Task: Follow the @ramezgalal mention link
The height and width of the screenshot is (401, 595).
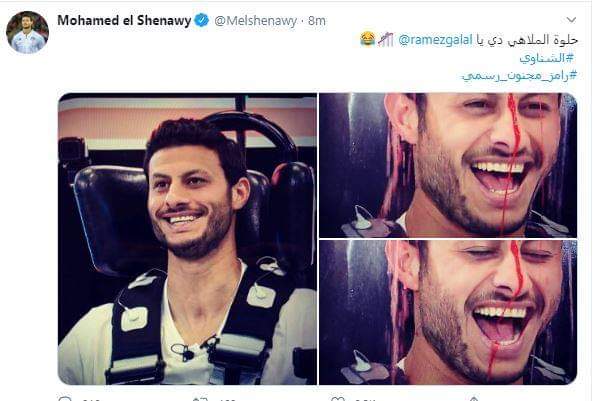Action: click(x=435, y=40)
